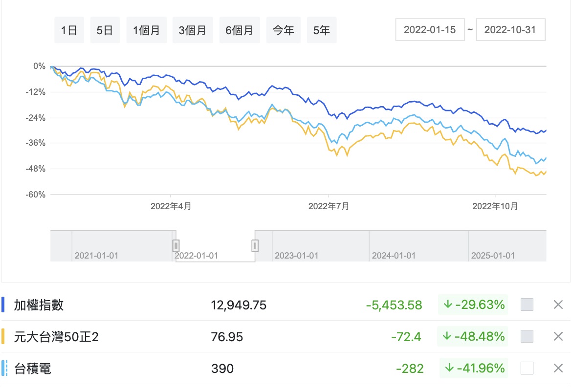The image size is (572, 392).
Task: View the 今年 year-to-date range
Action: coord(284,30)
